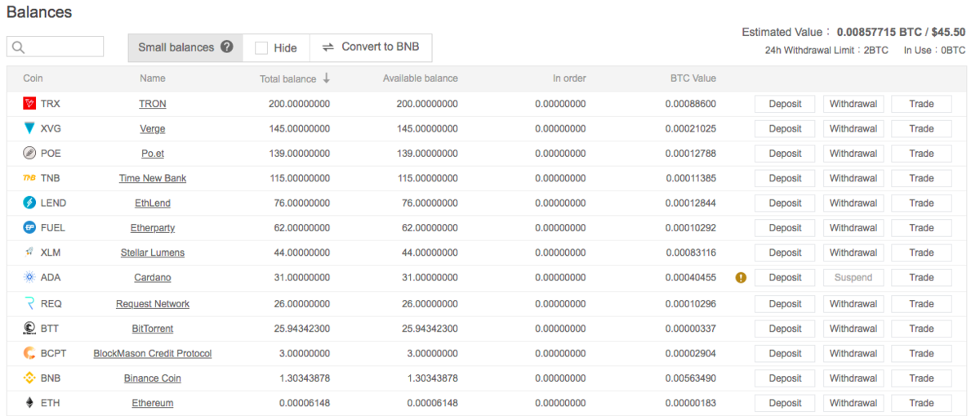Open the Verge name link
This screenshot has width=980, height=416.
click(x=153, y=128)
